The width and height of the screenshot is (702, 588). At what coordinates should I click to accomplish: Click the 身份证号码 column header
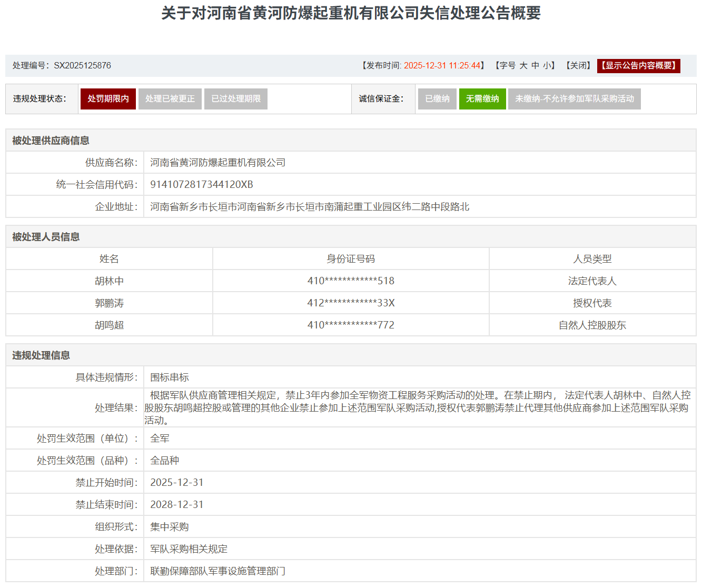tap(351, 259)
